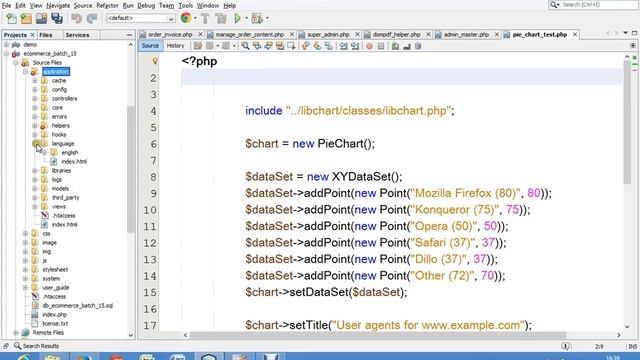Click the lightbulb hint on line 1
The width and height of the screenshot is (640, 360).
pyautogui.click(x=155, y=61)
